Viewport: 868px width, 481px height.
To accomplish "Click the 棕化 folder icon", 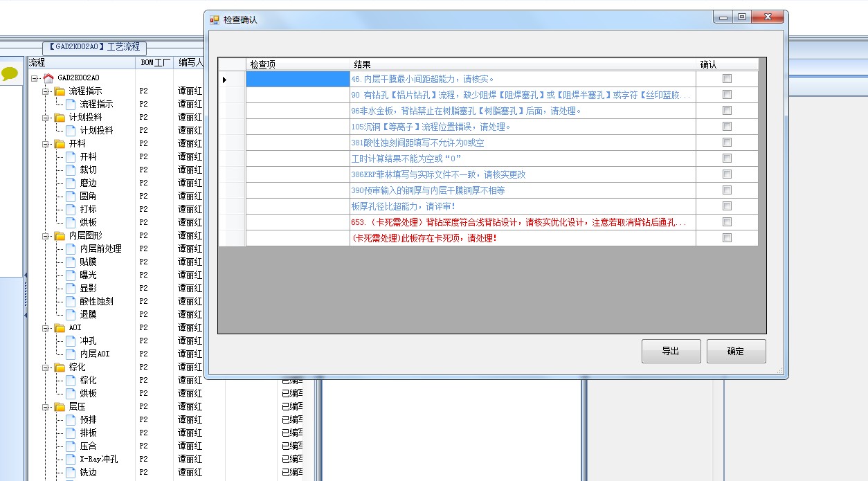I will pos(60,367).
